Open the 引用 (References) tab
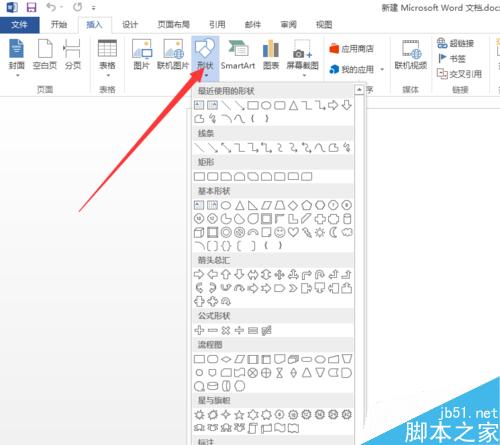This screenshot has width=500, height=445. click(x=217, y=25)
